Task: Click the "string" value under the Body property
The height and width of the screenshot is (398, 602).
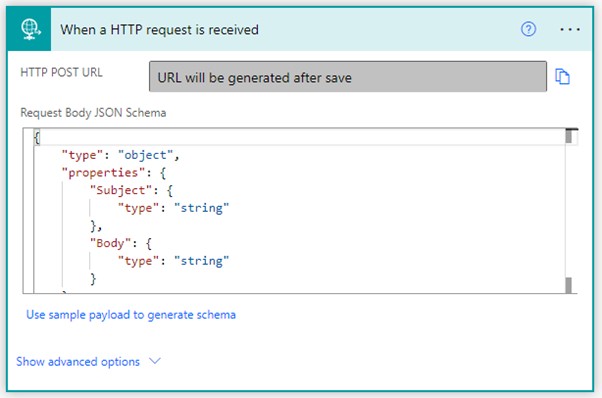Action: point(202,261)
